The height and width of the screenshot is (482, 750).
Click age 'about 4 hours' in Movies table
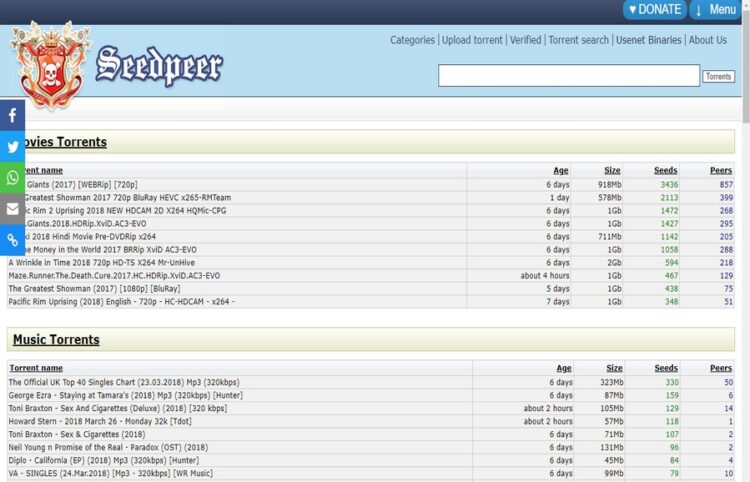point(545,275)
